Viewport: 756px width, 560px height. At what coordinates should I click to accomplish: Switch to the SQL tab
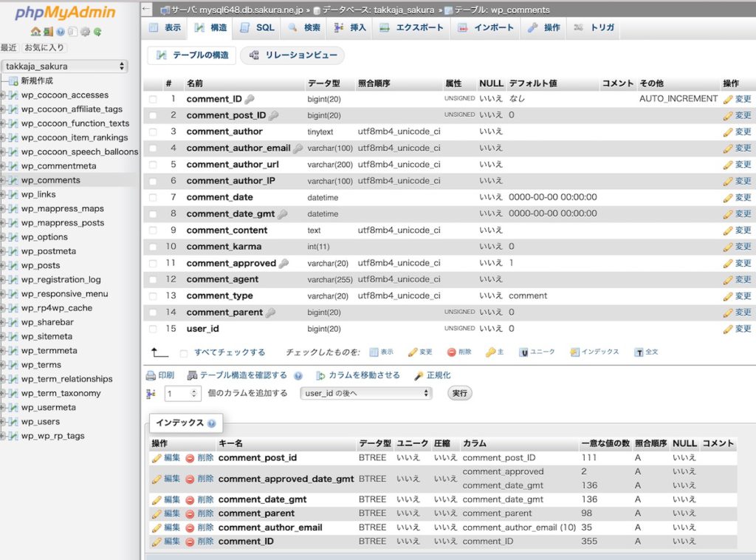[257, 27]
